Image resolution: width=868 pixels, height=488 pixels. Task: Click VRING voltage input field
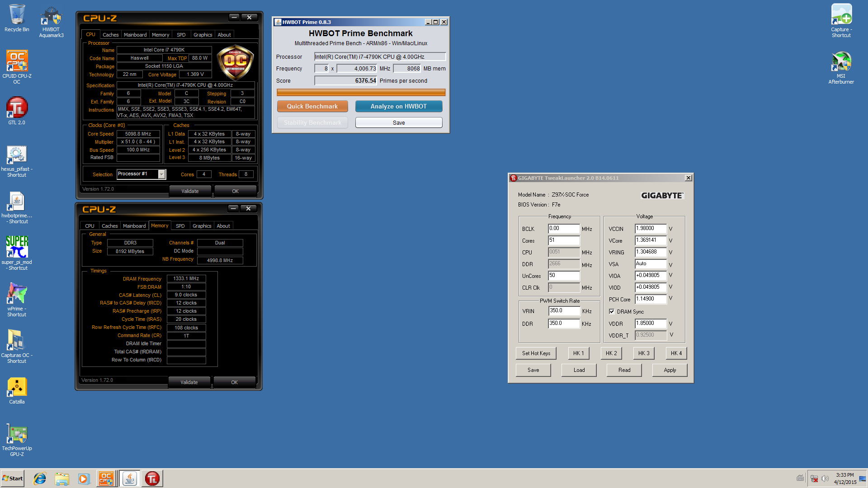click(651, 252)
